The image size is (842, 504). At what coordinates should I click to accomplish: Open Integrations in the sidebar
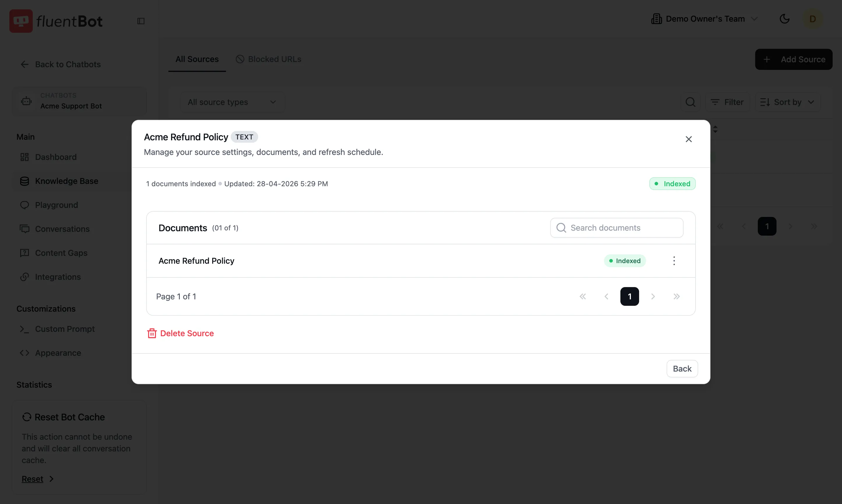(50, 277)
